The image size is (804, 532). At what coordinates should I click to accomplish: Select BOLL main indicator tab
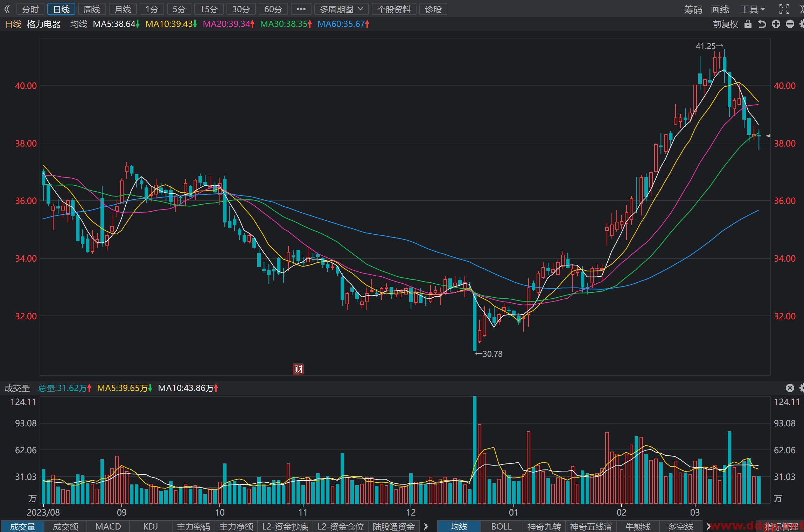click(502, 526)
